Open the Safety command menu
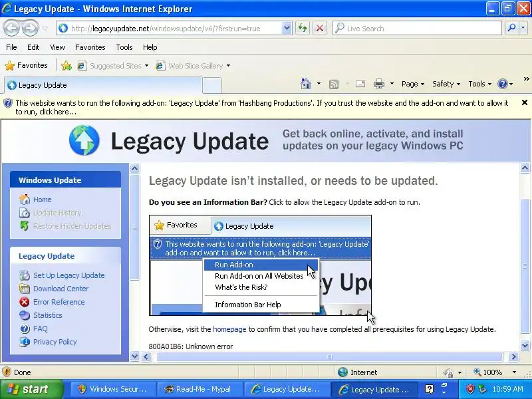The height and width of the screenshot is (399, 532). 446,84
